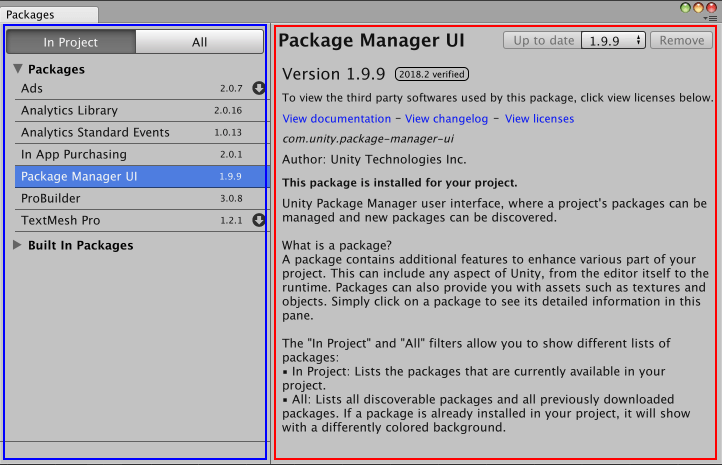Click the 3.0.8 version of ProBuilder
722x465 pixels.
(x=231, y=198)
